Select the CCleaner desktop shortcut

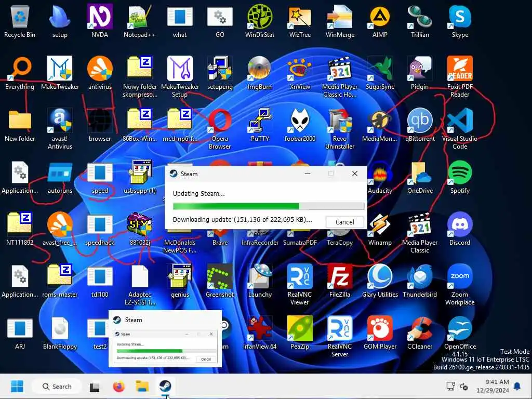pos(420,333)
